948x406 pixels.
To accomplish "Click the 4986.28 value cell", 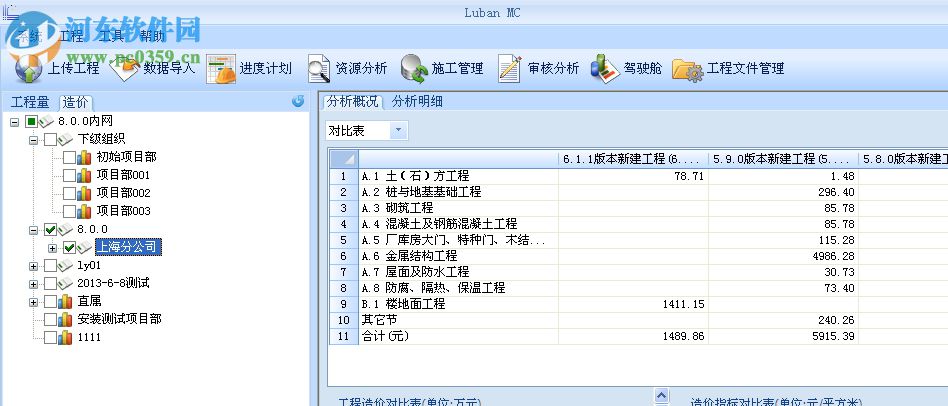I will pos(783,256).
